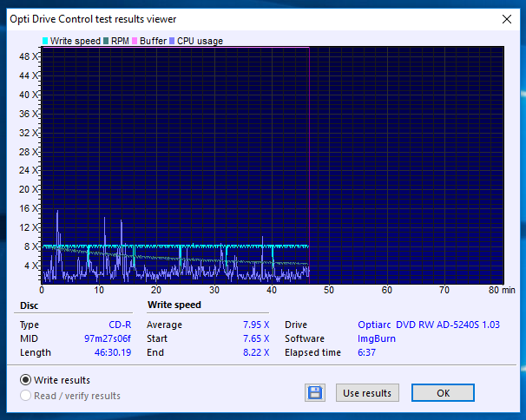
Task: Select the Write results radio button
Action: click(x=25, y=380)
